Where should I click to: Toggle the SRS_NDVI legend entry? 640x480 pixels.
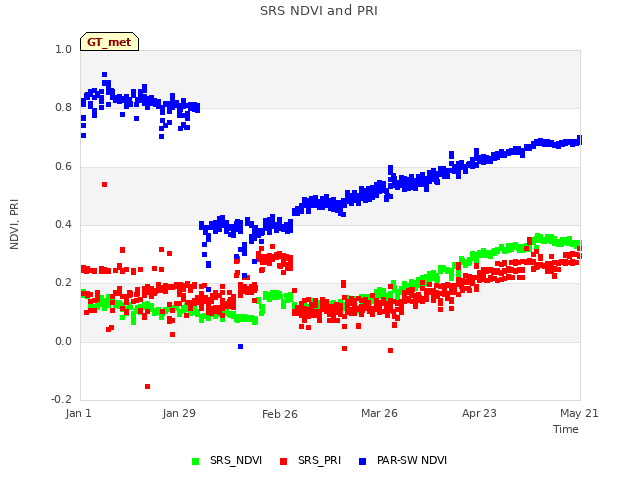pyautogui.click(x=227, y=460)
